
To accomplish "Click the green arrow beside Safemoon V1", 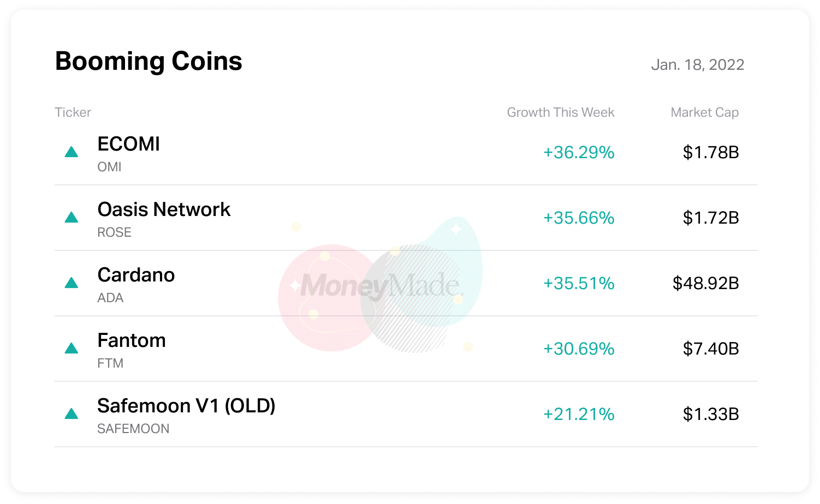I will [72, 414].
